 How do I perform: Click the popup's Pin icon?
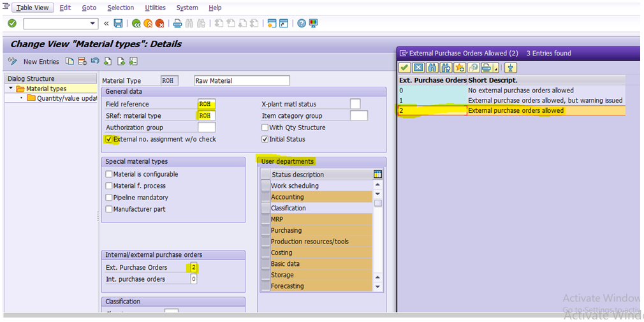point(511,68)
